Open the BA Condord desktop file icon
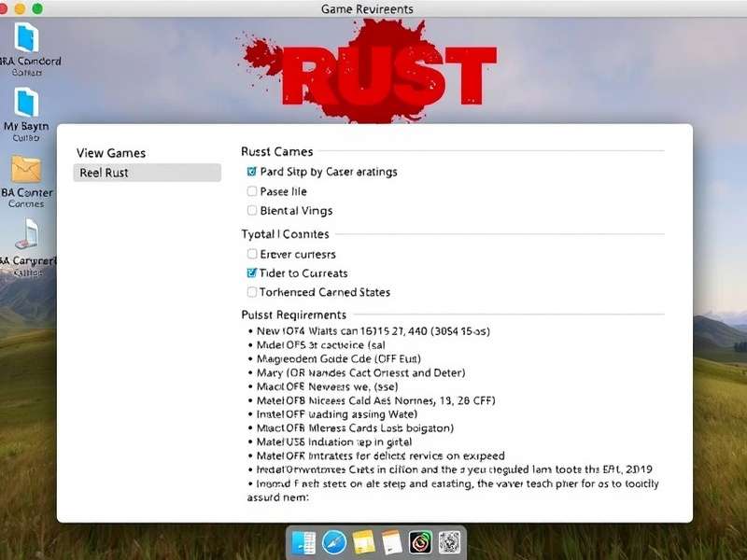 click(26, 37)
